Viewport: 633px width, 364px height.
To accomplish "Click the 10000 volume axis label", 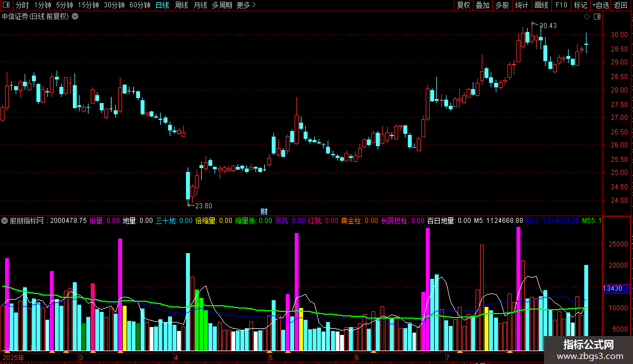I will [x=618, y=307].
